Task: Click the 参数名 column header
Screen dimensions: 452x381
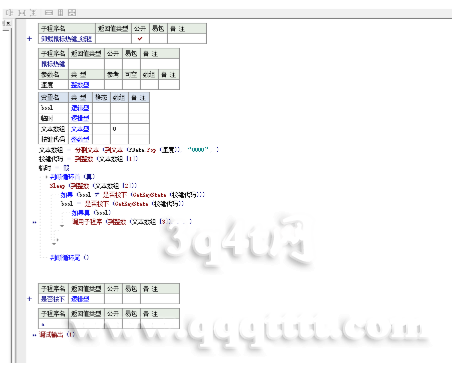Action: pyautogui.click(x=53, y=75)
